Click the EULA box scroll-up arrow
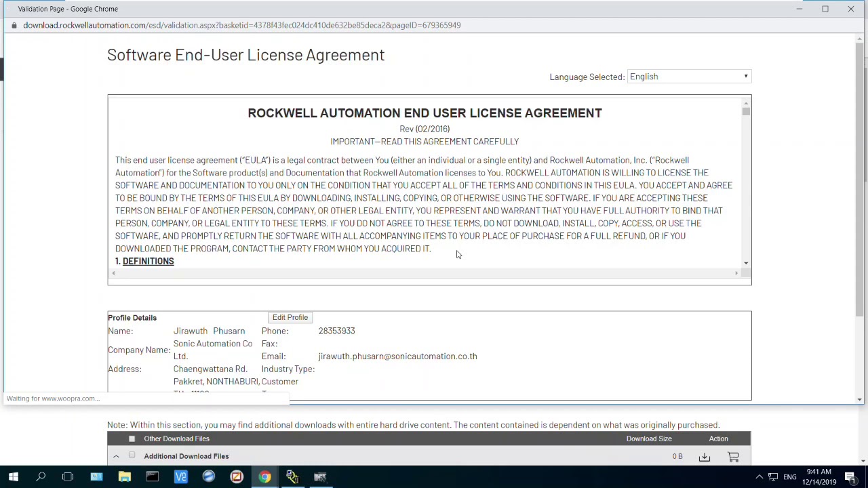Viewport: 868px width, 488px height. [746, 102]
